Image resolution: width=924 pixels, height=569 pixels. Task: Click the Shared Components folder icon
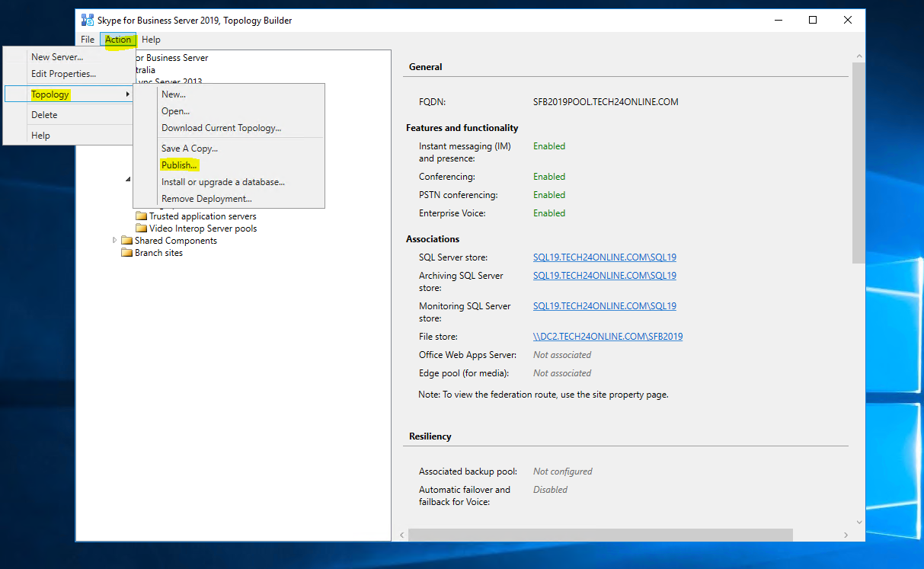tap(127, 240)
